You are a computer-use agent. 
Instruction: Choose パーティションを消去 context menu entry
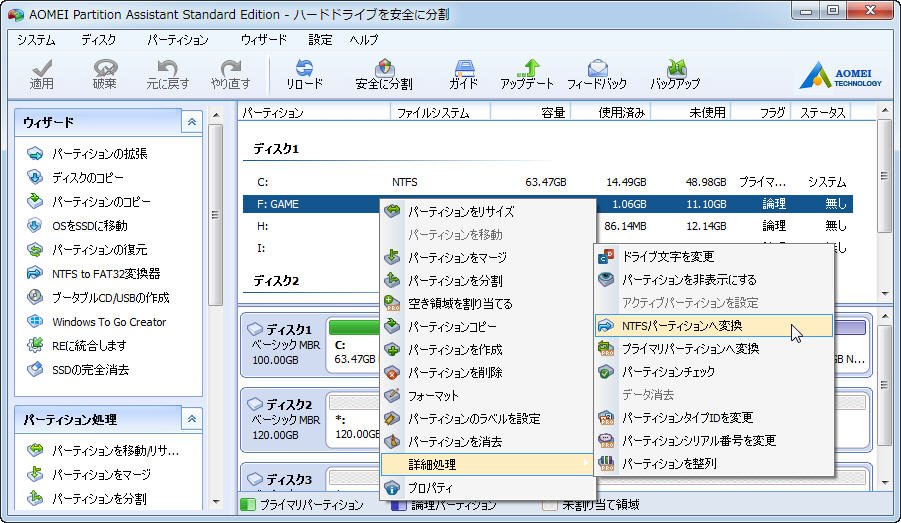coord(488,441)
